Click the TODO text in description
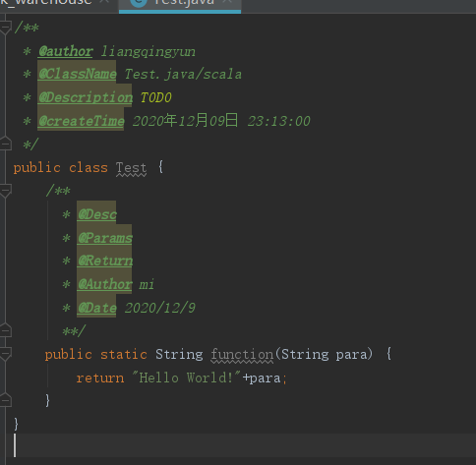Viewport: 476px width, 465px height. pos(156,97)
